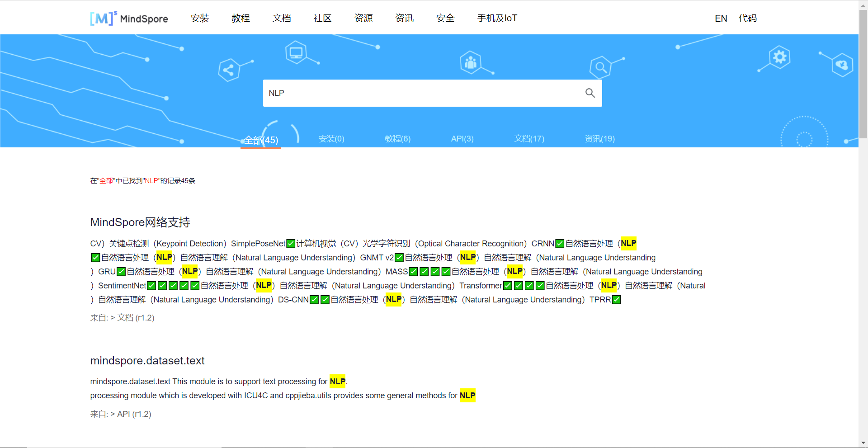Click the text GNMT v2 in the snippet
The height and width of the screenshot is (448, 868).
pos(377,258)
